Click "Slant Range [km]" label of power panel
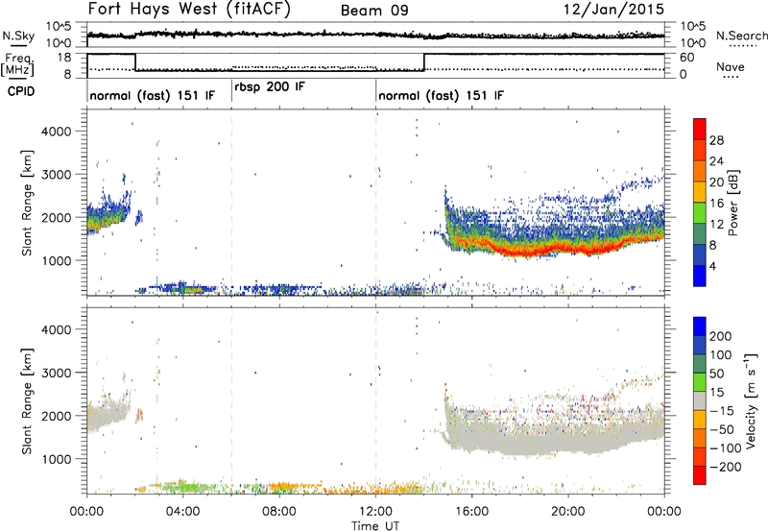 pyautogui.click(x=28, y=203)
